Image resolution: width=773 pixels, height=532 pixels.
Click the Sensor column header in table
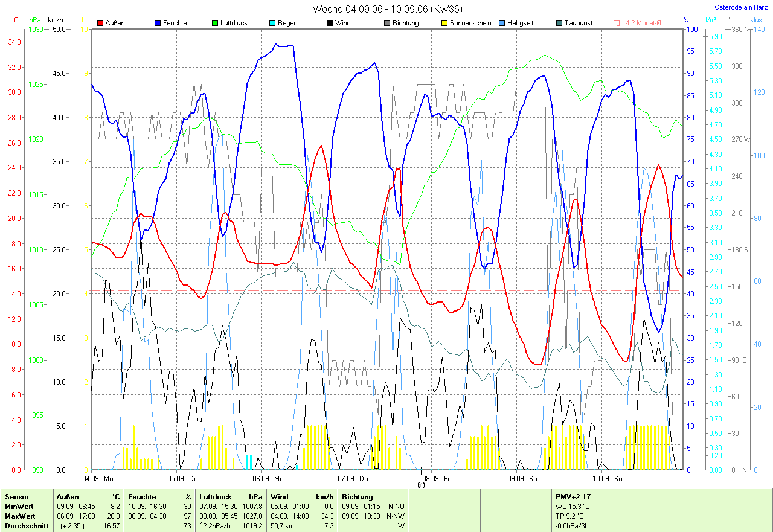tap(16, 496)
